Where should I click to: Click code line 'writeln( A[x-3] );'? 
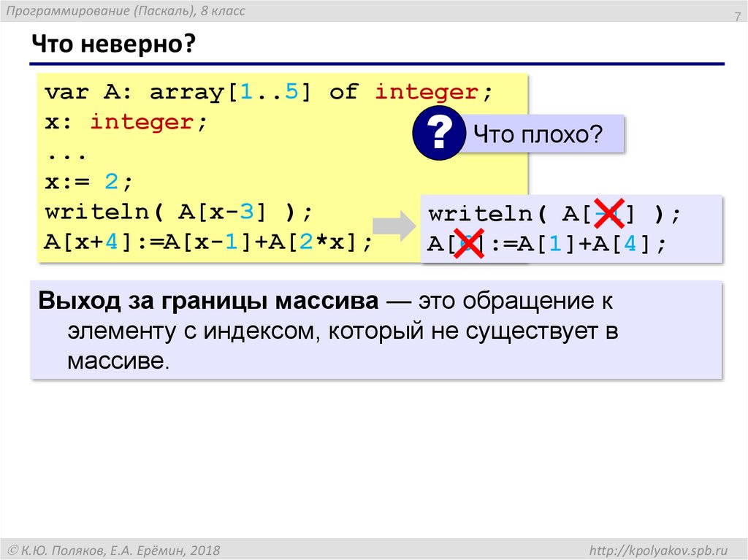178,212
